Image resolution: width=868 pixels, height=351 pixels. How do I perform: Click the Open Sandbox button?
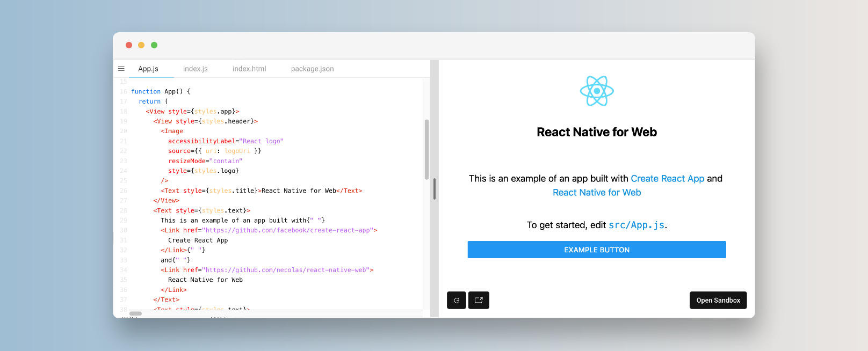tap(718, 300)
